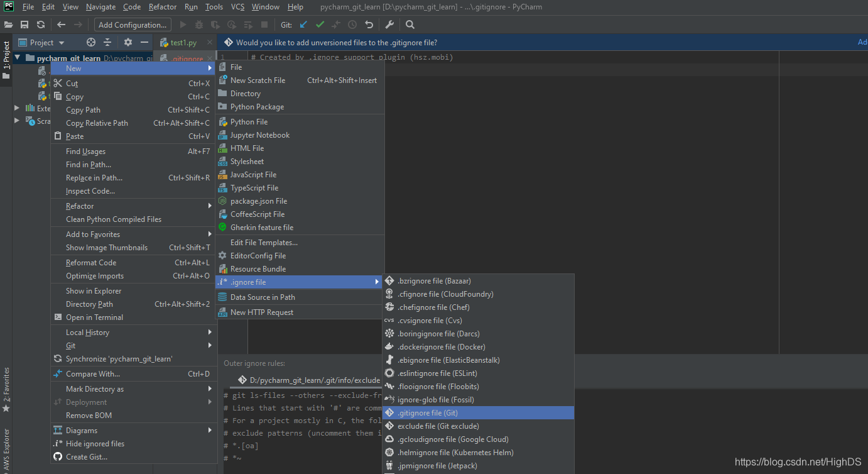
Task: Open the Local History submenu
Action: (133, 333)
